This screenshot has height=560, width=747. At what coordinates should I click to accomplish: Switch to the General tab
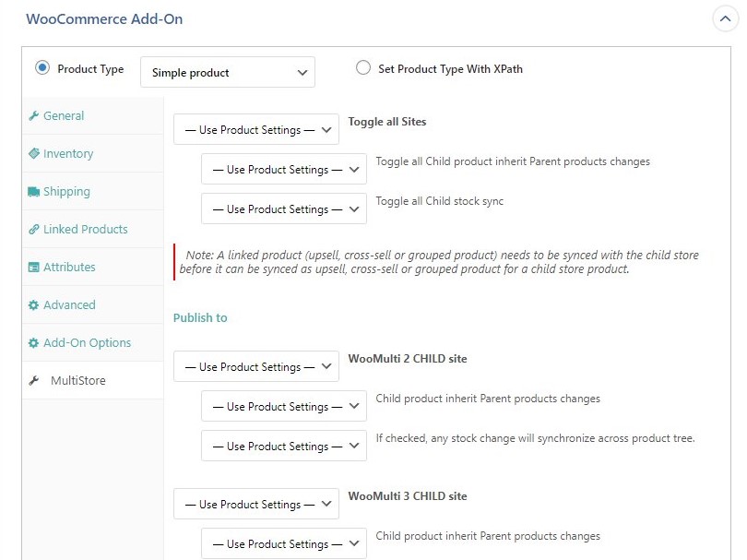tap(93, 116)
